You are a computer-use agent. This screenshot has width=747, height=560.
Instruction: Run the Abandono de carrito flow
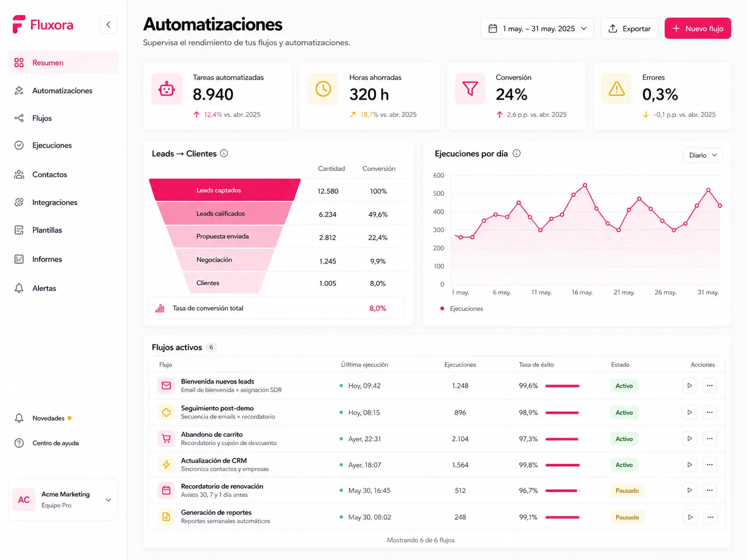[x=690, y=438]
